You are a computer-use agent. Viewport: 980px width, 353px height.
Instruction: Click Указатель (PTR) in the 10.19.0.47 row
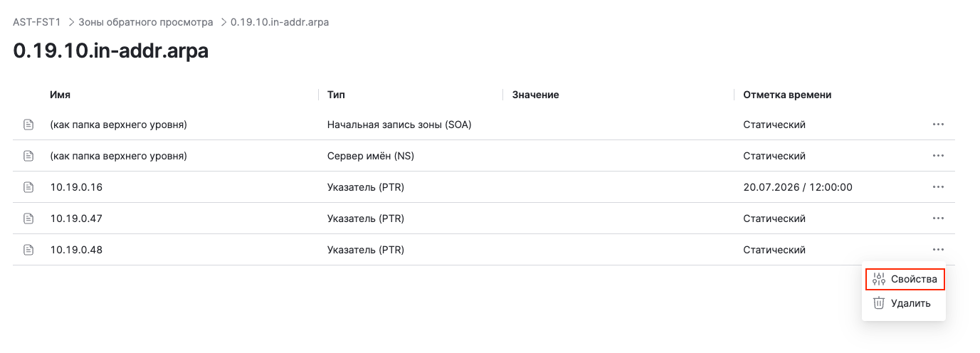[x=366, y=218]
